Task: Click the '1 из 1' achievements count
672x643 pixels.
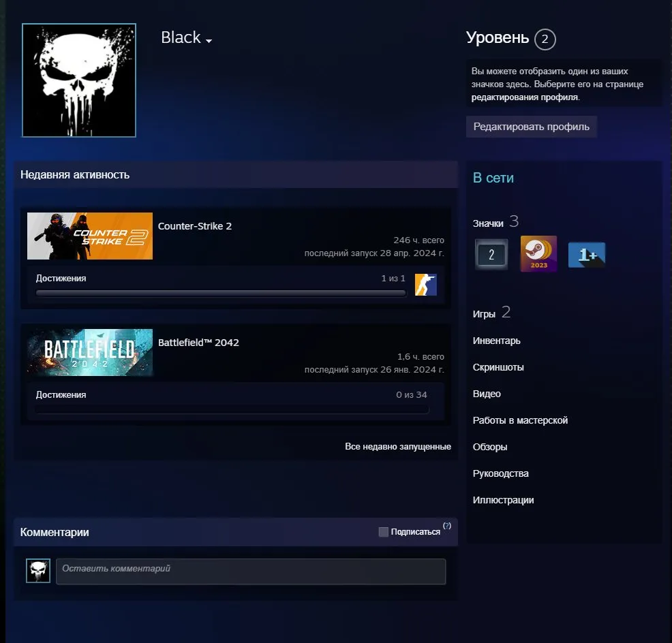Action: click(x=393, y=279)
